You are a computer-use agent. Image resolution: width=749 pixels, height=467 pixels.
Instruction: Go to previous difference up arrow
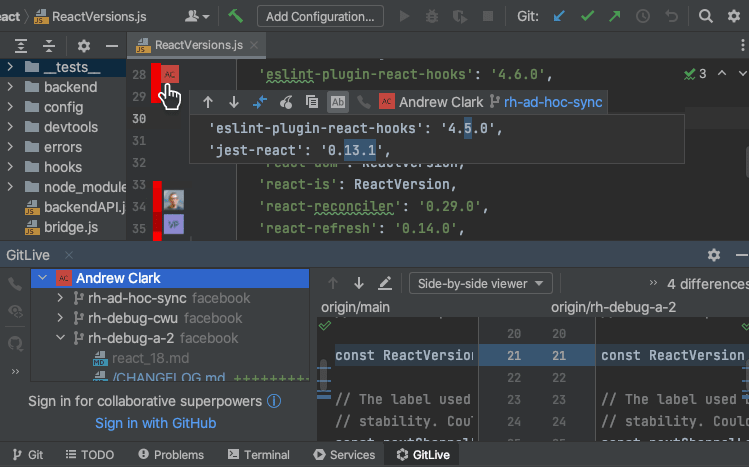pyautogui.click(x=333, y=284)
